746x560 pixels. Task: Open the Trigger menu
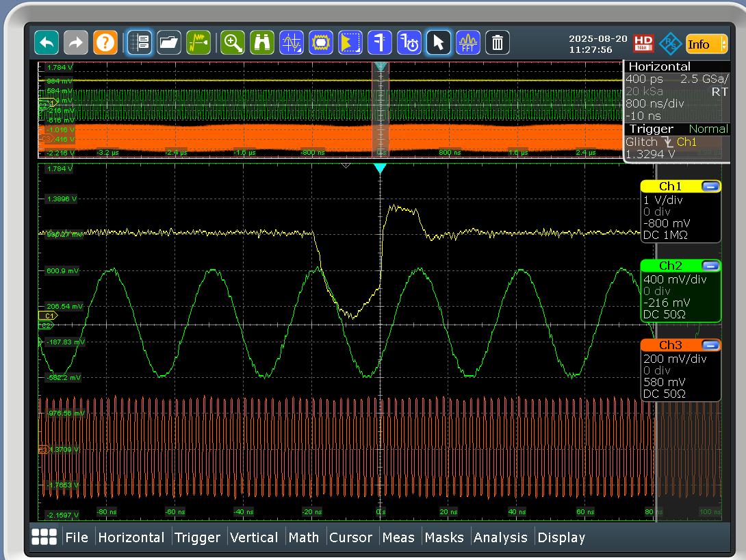[197, 537]
